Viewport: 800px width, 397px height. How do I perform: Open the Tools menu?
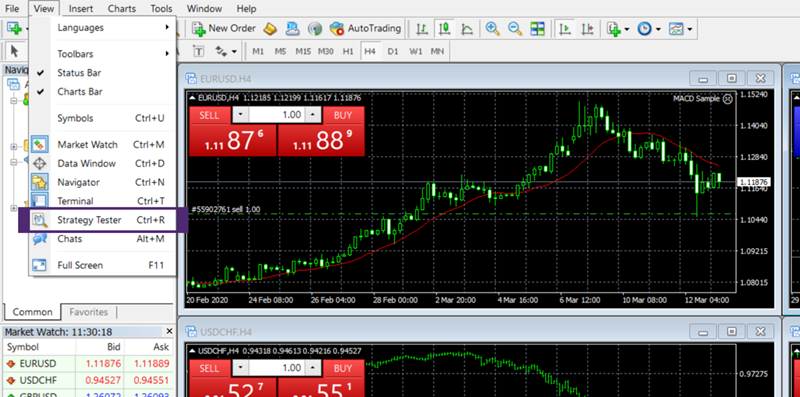161,9
